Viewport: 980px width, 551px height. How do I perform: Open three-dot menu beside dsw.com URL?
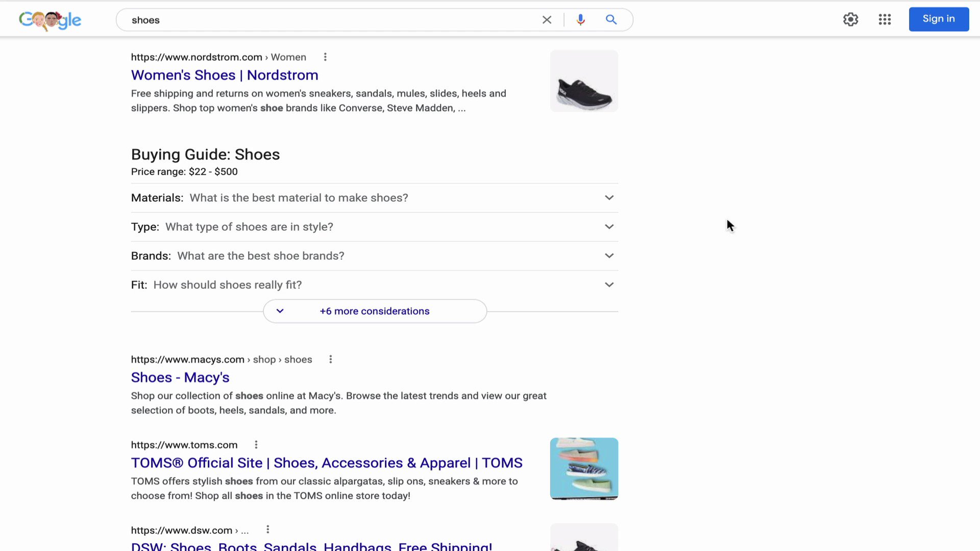point(268,530)
